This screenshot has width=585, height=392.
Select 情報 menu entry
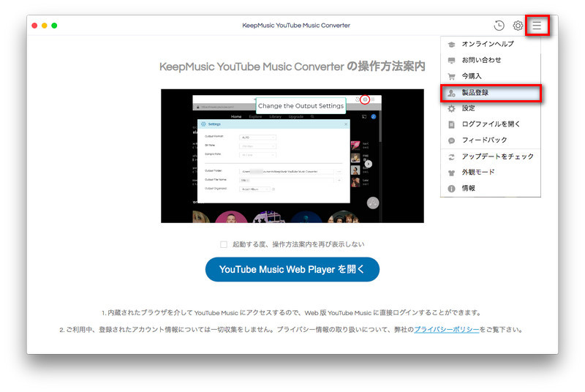[491, 189]
